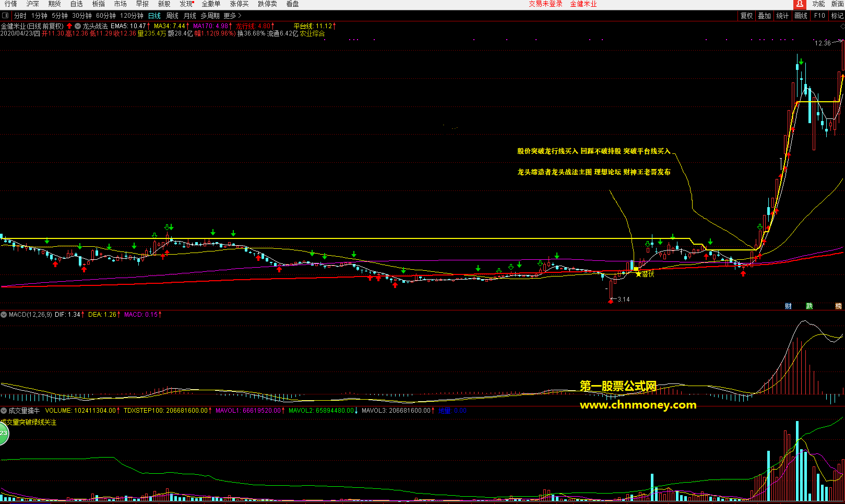
Task: Open 全撤单 menu
Action: (x=211, y=4)
